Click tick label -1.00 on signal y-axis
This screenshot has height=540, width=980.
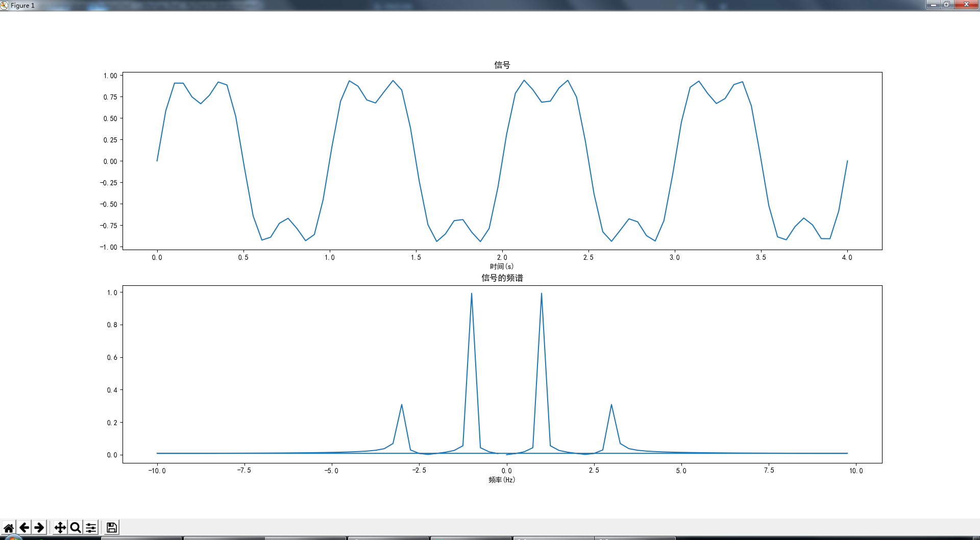tap(109, 247)
